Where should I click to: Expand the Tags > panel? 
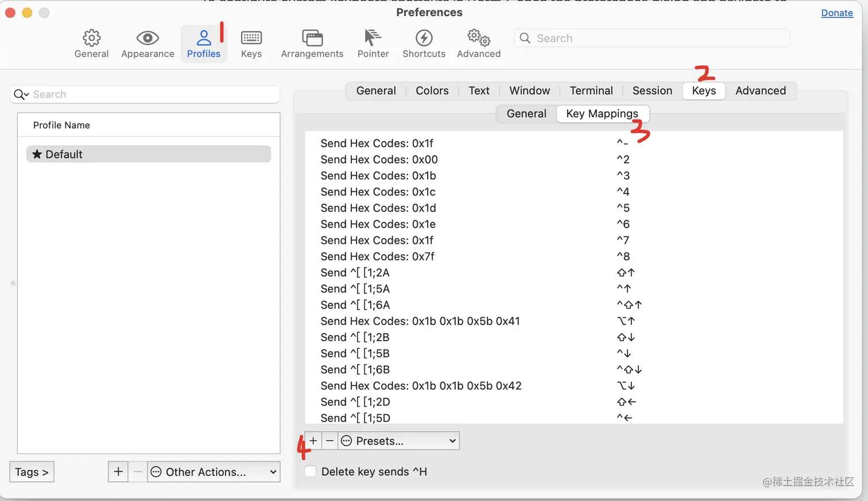click(32, 472)
